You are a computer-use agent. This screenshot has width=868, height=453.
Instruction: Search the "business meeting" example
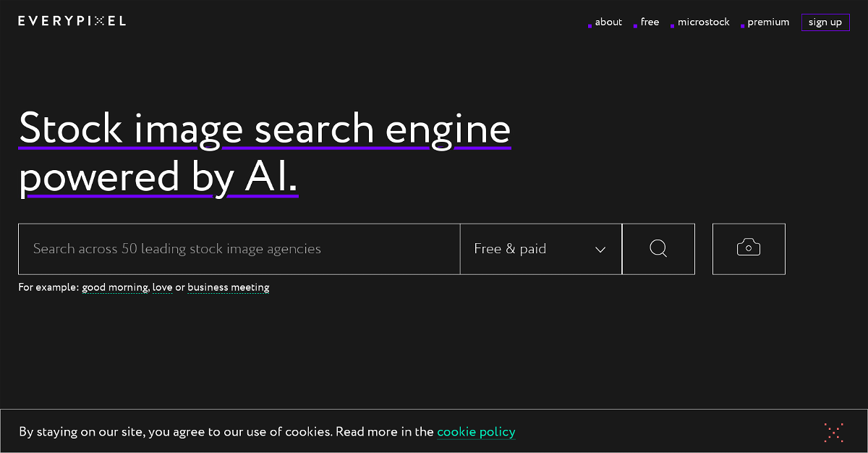pyautogui.click(x=228, y=287)
